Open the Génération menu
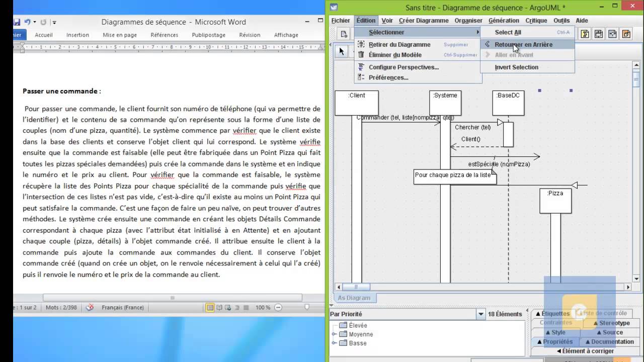644x362 pixels. click(504, 21)
